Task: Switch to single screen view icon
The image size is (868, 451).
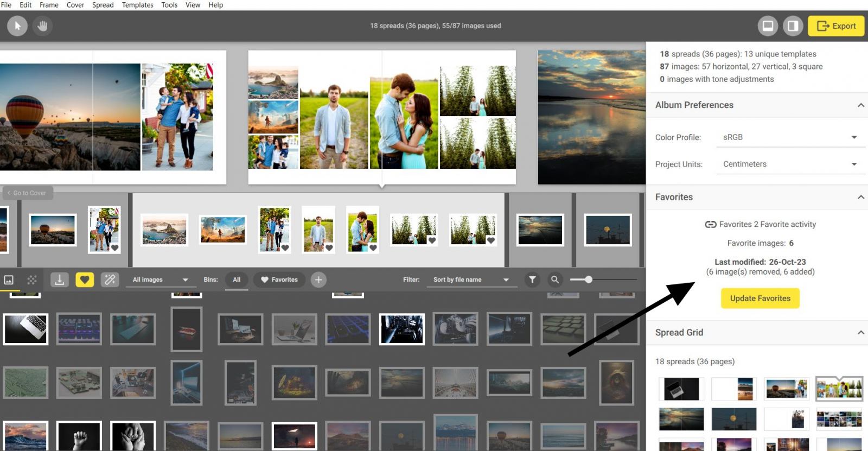Action: [768, 26]
